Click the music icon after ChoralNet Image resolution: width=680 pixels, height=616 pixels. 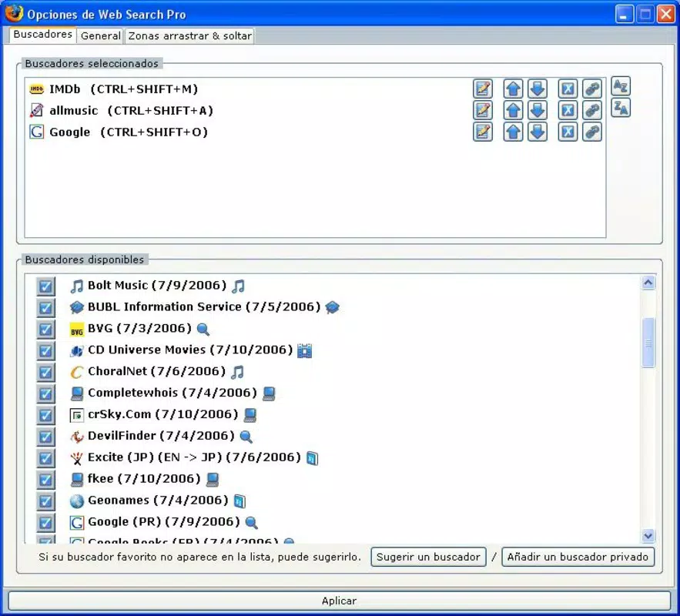pyautogui.click(x=238, y=372)
